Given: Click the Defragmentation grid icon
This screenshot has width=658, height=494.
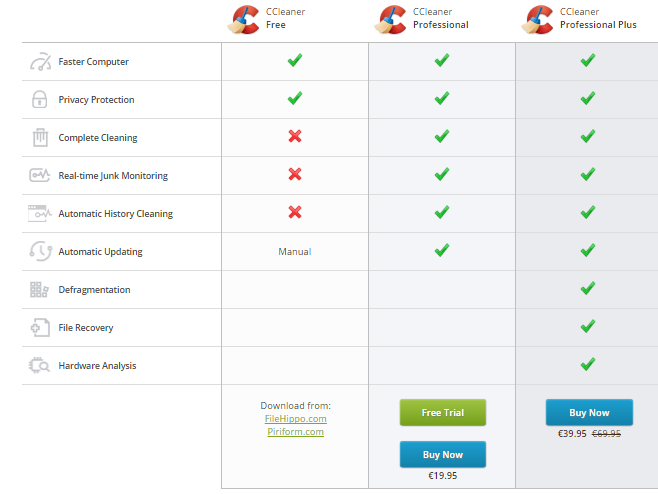Looking at the screenshot, I should point(40,290).
